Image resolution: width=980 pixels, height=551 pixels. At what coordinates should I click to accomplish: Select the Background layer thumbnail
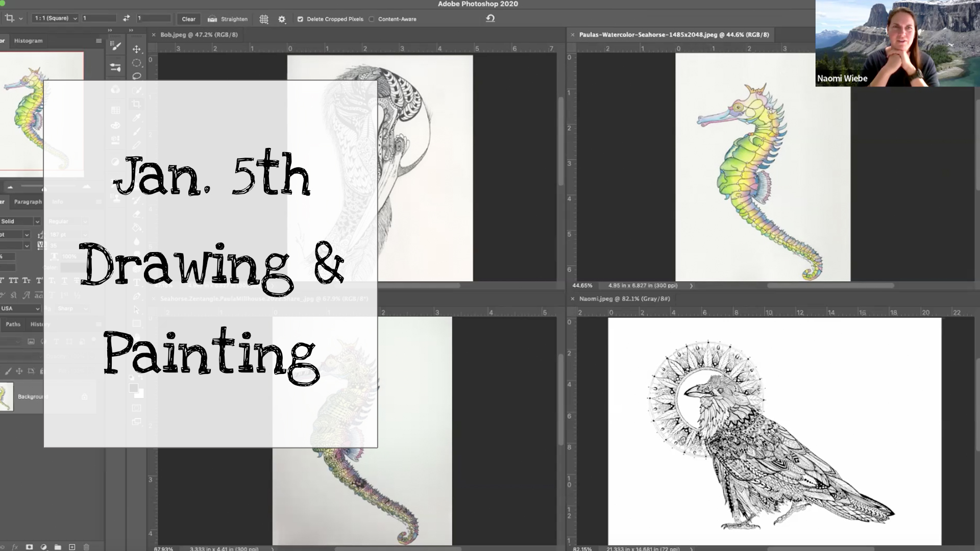6,397
